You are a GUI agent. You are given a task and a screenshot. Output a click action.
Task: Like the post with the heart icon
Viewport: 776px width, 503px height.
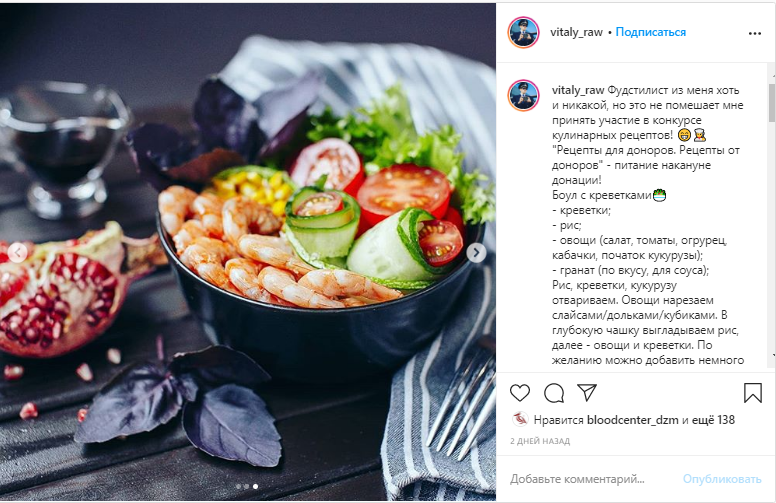tap(520, 393)
